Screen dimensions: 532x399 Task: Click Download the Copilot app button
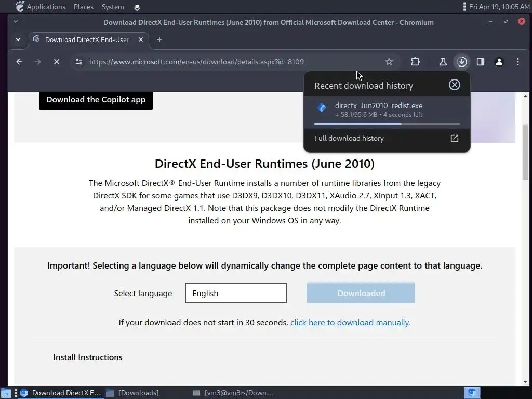(96, 100)
